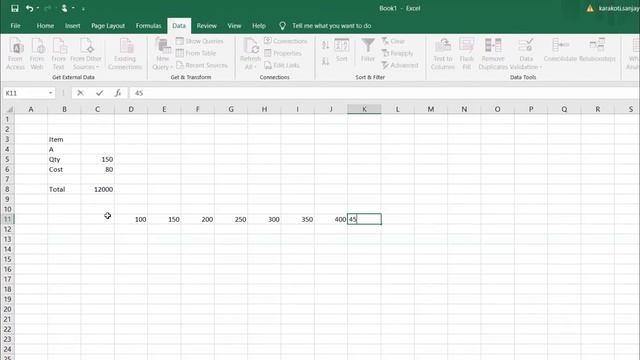Open the New Query dropdown
This screenshot has height=360, width=640.
162,53
